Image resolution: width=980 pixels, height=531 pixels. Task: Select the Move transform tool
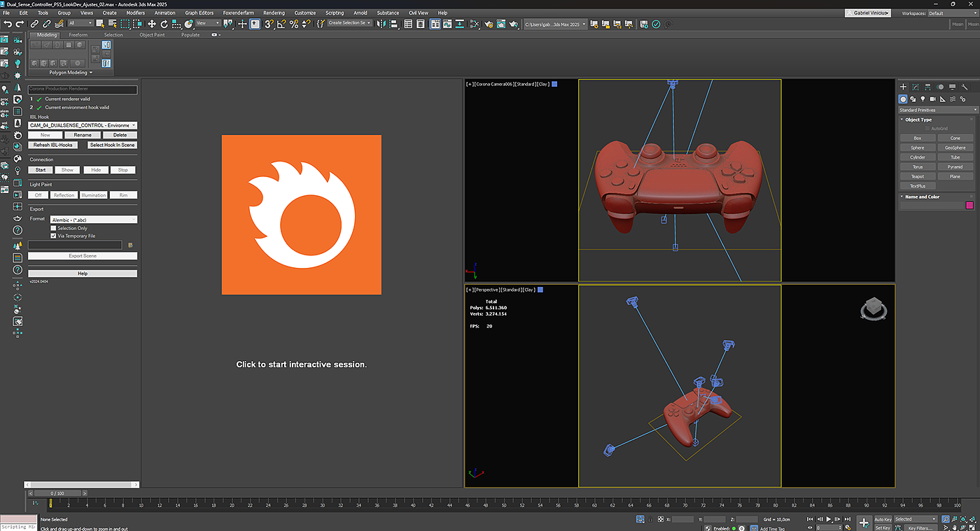pyautogui.click(x=152, y=24)
